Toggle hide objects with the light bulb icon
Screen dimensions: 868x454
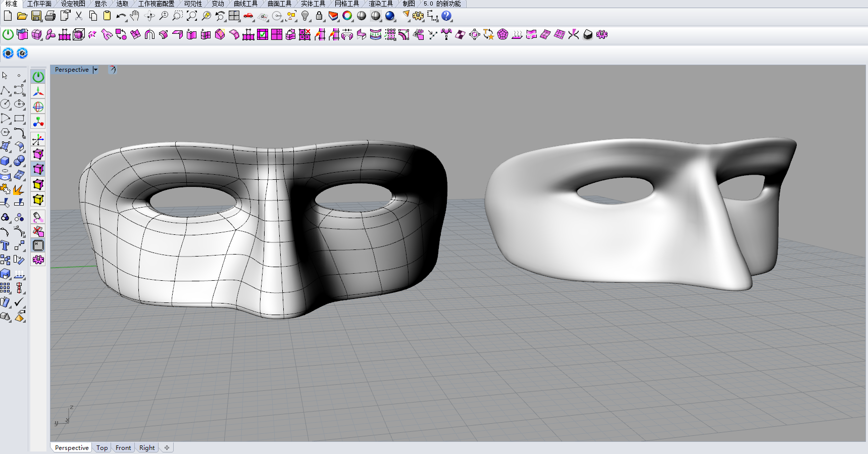point(305,16)
